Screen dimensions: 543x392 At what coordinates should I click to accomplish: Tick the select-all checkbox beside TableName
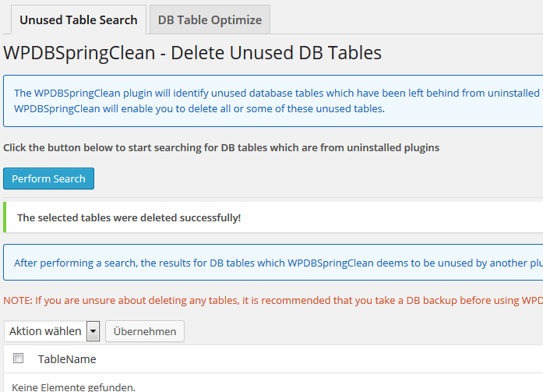(x=19, y=358)
